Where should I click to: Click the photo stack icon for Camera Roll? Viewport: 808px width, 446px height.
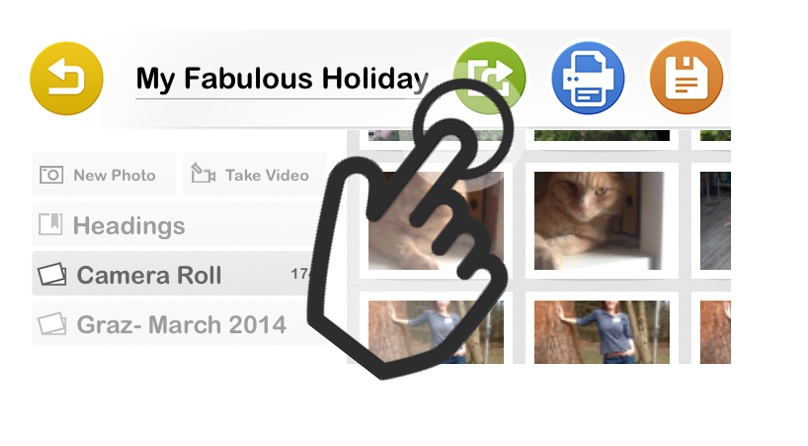point(52,275)
